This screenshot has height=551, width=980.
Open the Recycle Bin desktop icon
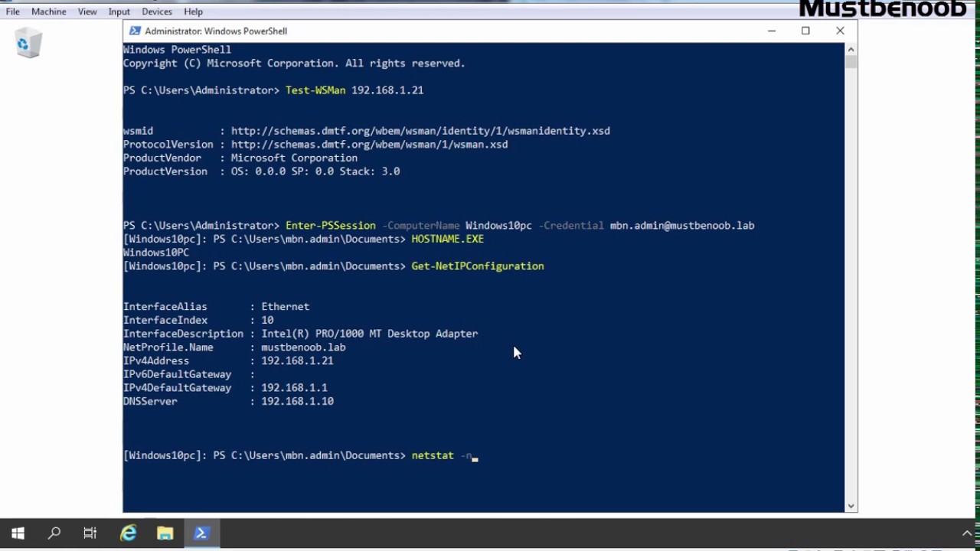tap(28, 44)
